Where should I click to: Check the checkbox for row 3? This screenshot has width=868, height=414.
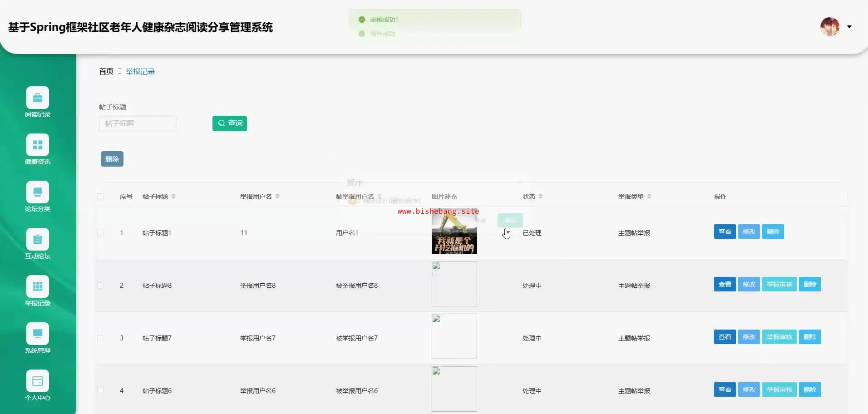[100, 338]
